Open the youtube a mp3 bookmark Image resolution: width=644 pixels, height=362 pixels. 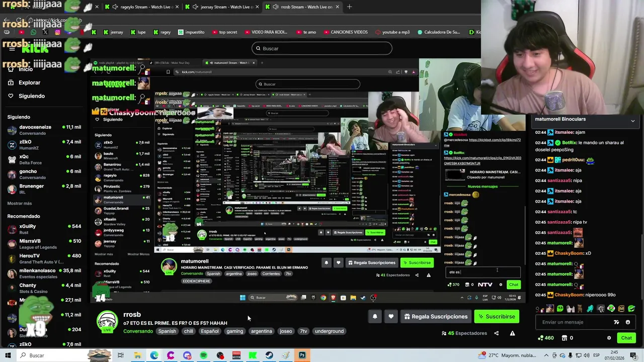tap(392, 32)
